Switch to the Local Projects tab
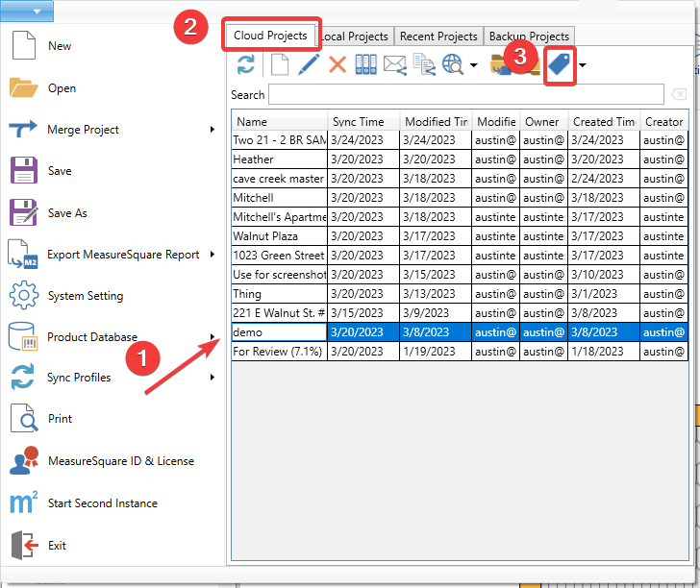The image size is (700, 588). (x=355, y=37)
